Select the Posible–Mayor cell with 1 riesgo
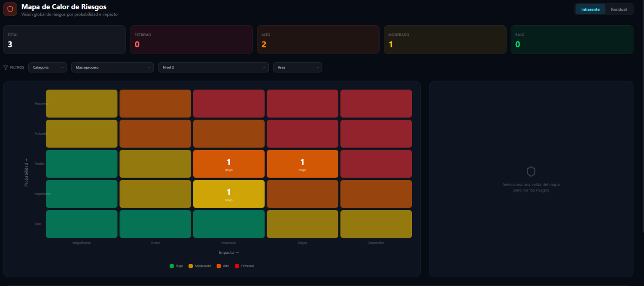This screenshot has width=644, height=286. coord(302,164)
